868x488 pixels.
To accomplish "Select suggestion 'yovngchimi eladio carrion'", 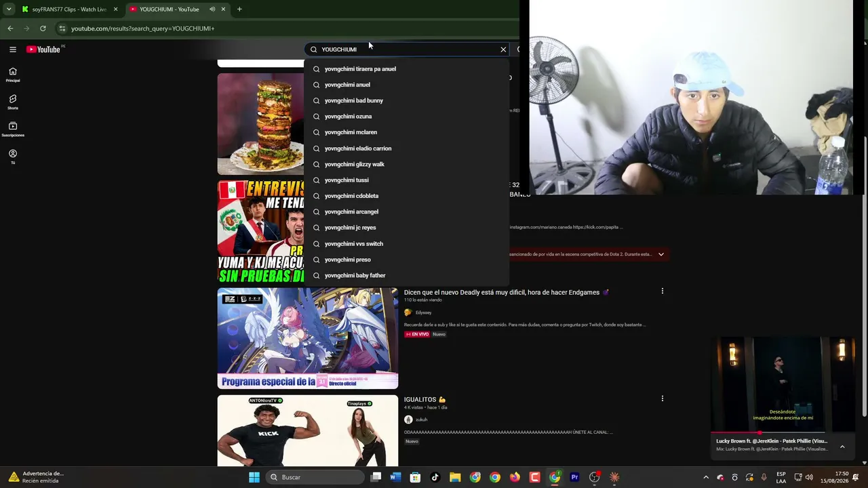I will tap(407, 148).
